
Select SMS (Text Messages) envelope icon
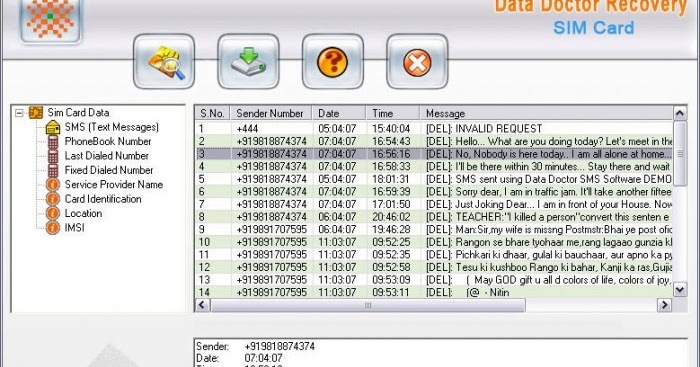click(53, 127)
